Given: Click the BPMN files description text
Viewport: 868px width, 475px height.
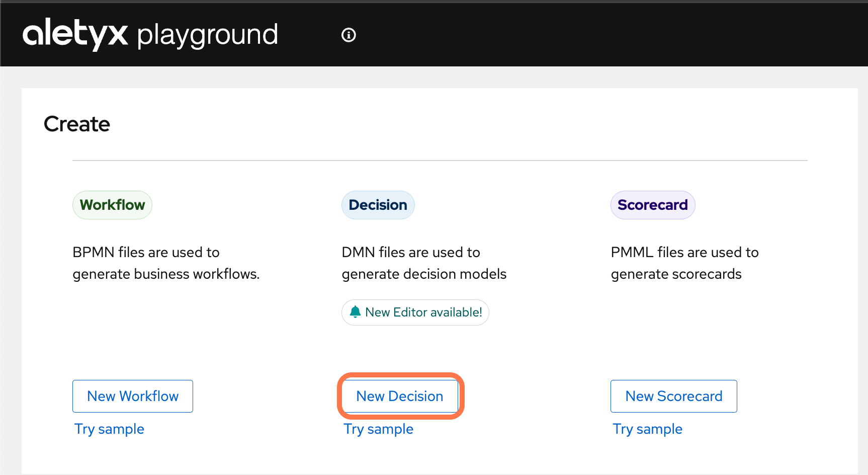Looking at the screenshot, I should (166, 263).
